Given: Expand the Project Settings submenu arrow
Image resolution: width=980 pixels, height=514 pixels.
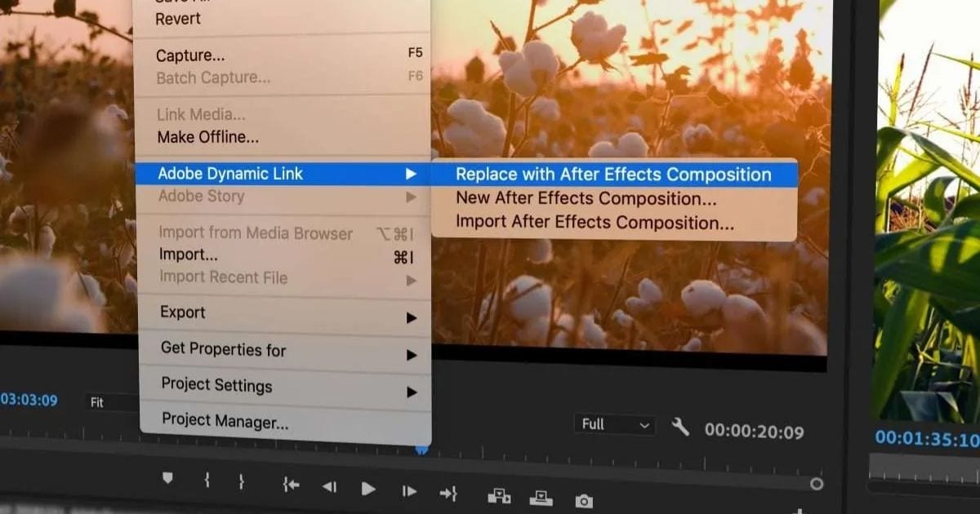Looking at the screenshot, I should (412, 392).
